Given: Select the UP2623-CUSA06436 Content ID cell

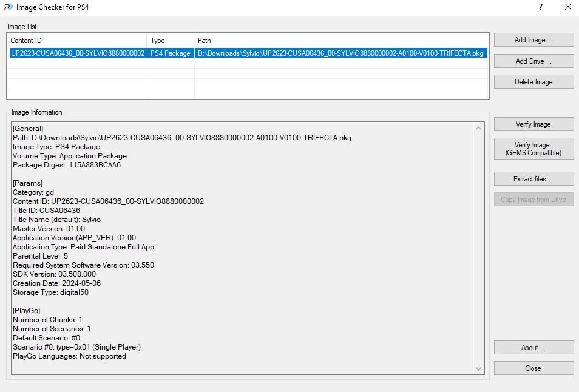Looking at the screenshot, I should click(x=78, y=53).
